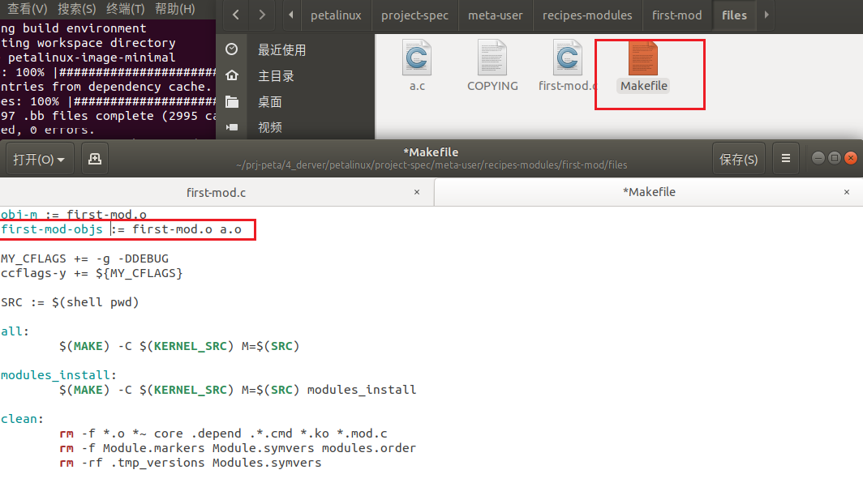The height and width of the screenshot is (504, 863).
Task: Navigate to first-mod path segment
Action: click(677, 15)
